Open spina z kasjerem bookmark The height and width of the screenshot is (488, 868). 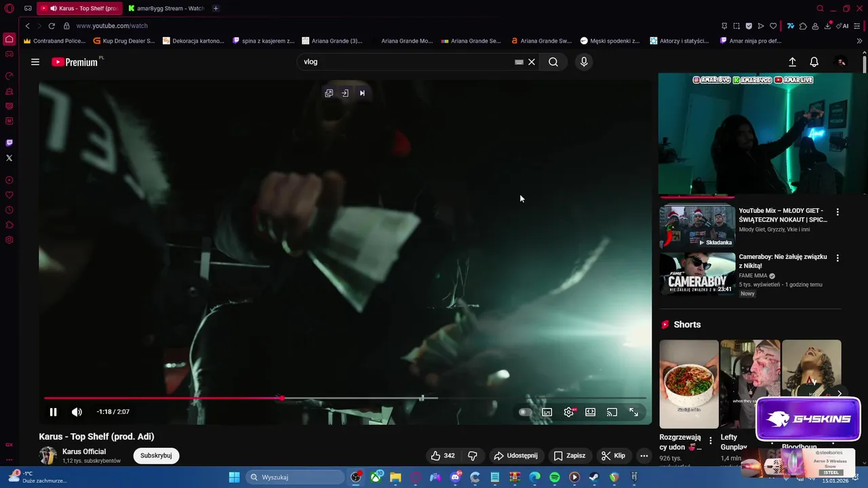tap(263, 41)
